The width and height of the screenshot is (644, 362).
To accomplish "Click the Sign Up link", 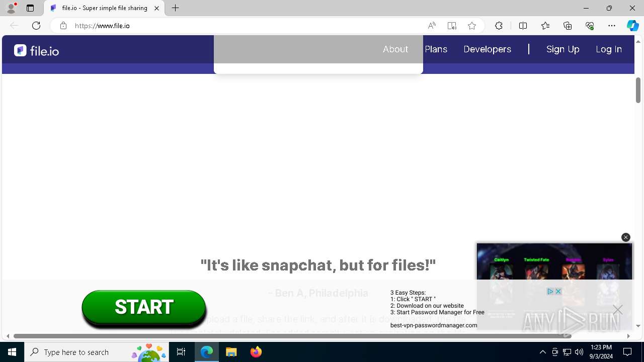I will click(563, 49).
